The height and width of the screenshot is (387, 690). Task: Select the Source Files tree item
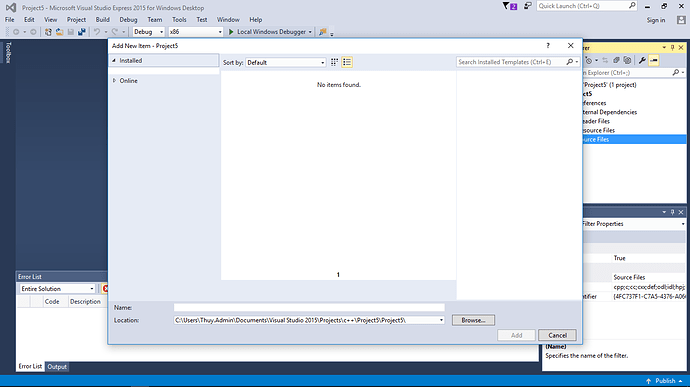(x=634, y=140)
